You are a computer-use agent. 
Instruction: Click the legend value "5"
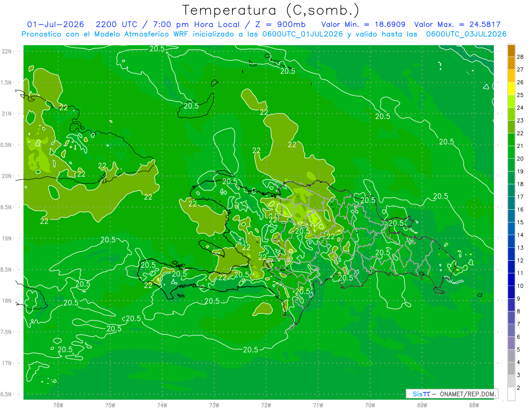[x=519, y=350]
